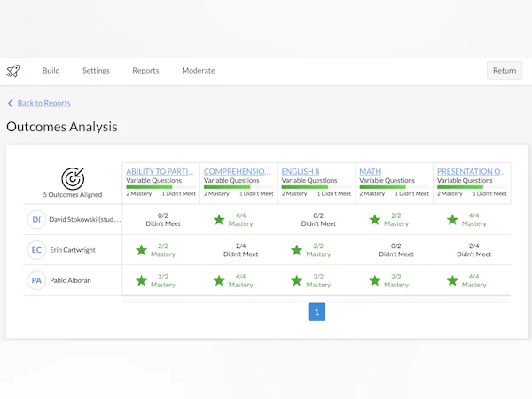The image size is (532, 399).
Task: Click the target icon above 5 Outcomes Aligned
Action: pyautogui.click(x=73, y=178)
